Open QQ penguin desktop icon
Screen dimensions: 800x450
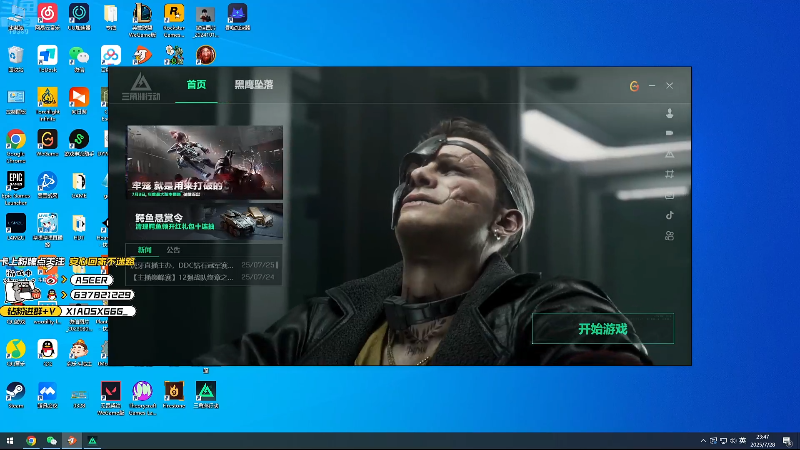tap(47, 353)
